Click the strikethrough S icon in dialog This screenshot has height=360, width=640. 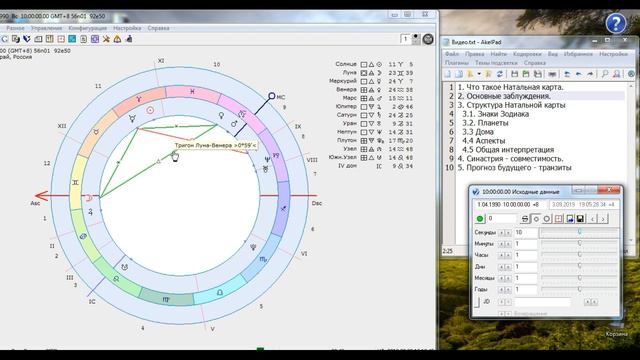tap(525, 219)
